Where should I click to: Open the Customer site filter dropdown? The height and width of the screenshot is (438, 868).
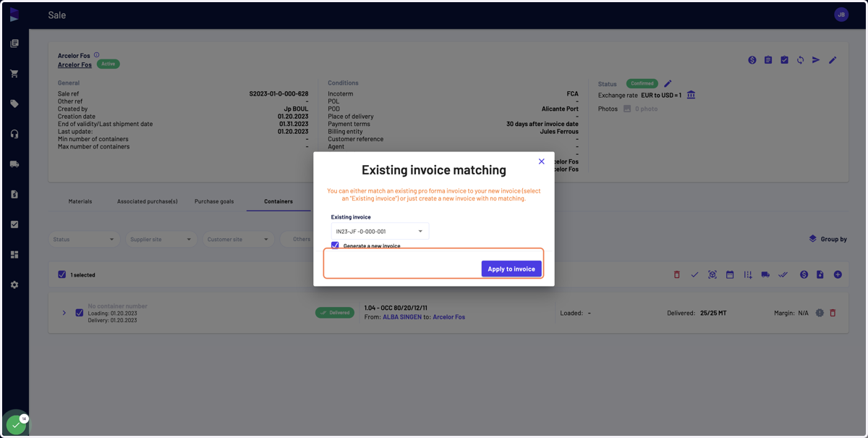[x=238, y=239]
